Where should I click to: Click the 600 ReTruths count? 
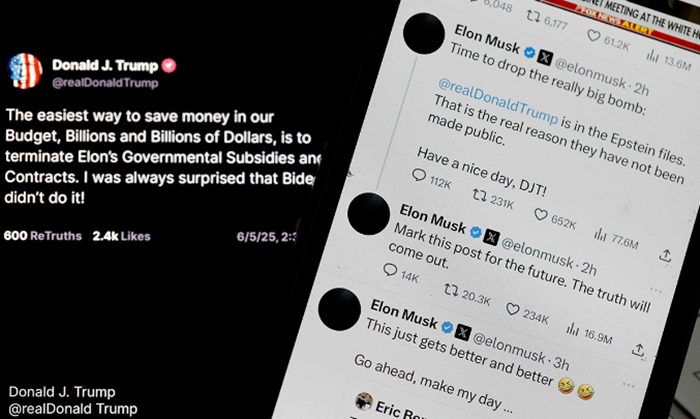pyautogui.click(x=42, y=236)
